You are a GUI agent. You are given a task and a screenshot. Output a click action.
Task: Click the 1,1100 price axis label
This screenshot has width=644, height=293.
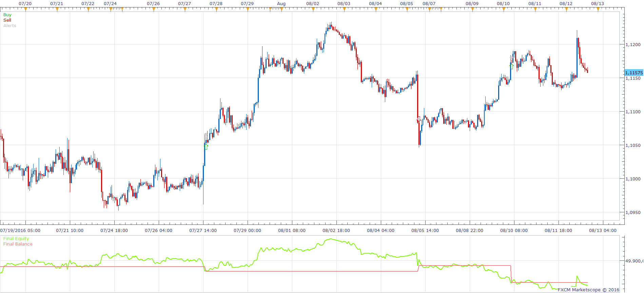[633, 112]
